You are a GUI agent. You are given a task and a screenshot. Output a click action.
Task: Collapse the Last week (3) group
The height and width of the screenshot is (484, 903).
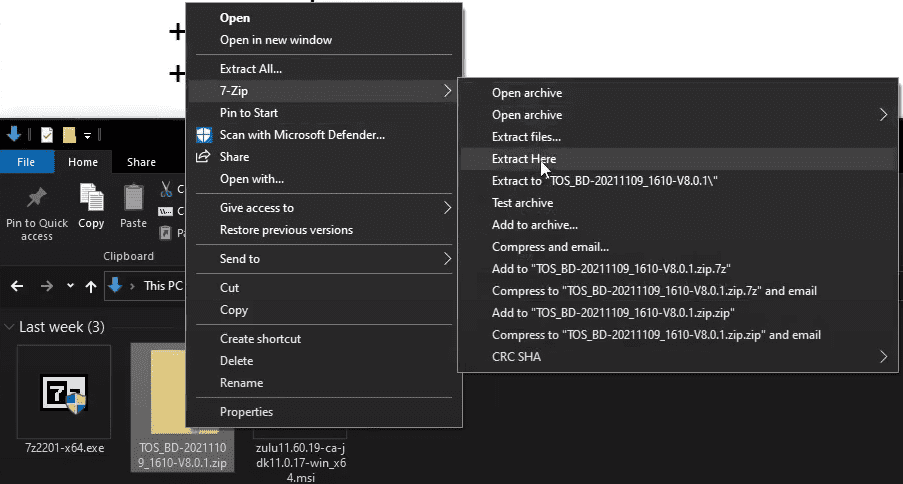pos(9,327)
